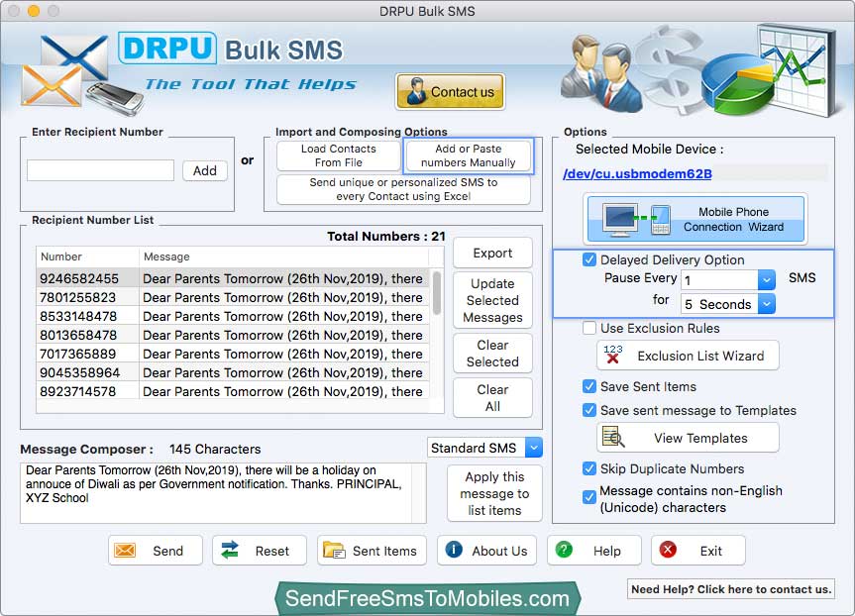Uncheck Save sent message to Templates

(588, 410)
